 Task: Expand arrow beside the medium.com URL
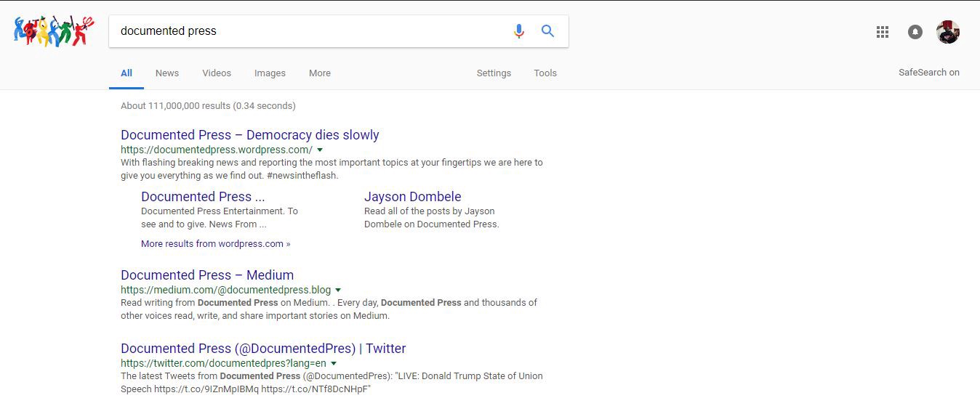[x=339, y=291]
